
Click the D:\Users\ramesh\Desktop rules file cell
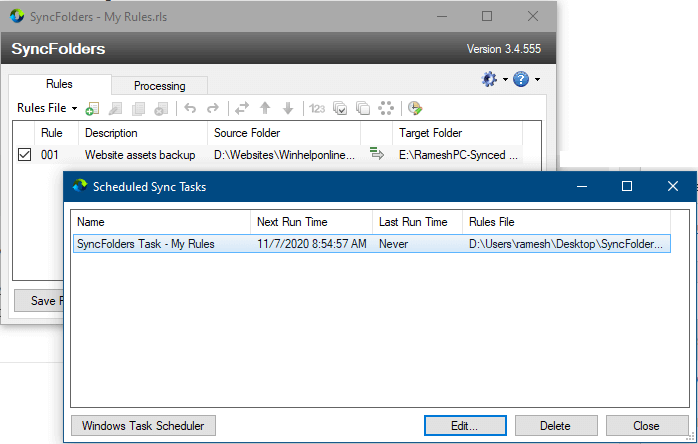pyautogui.click(x=566, y=244)
